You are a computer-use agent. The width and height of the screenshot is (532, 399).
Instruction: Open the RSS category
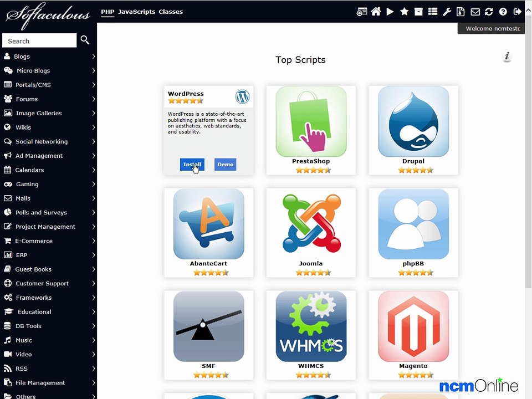tap(48, 369)
